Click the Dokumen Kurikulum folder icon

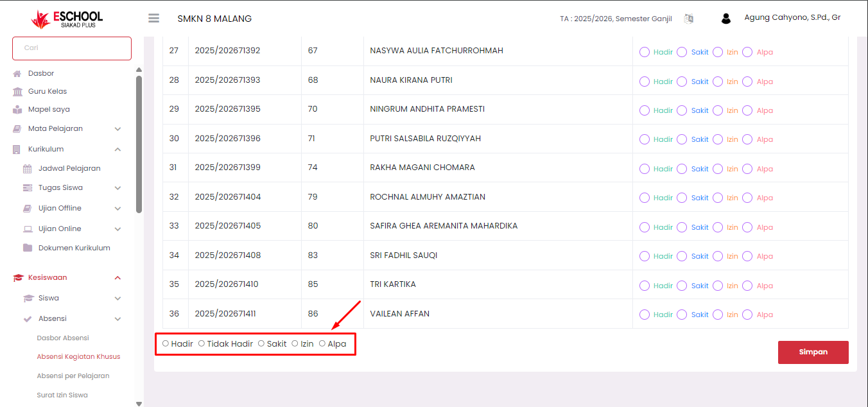(28, 248)
